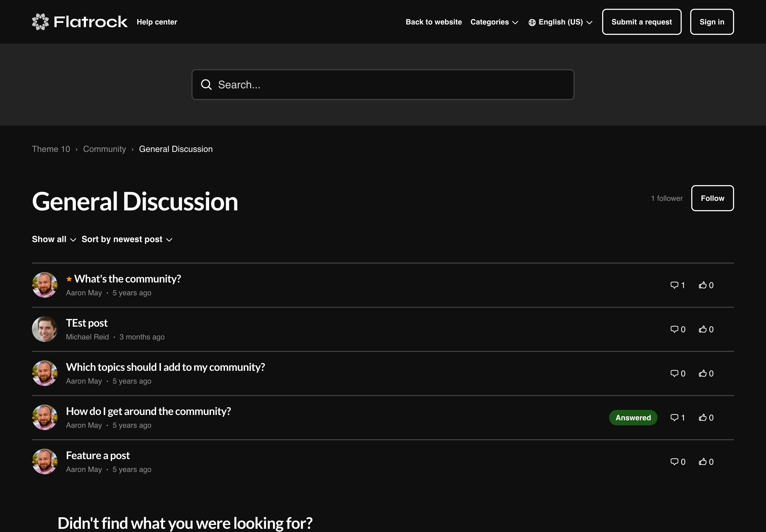Open the TEst post
The width and height of the screenshot is (766, 532).
point(87,323)
